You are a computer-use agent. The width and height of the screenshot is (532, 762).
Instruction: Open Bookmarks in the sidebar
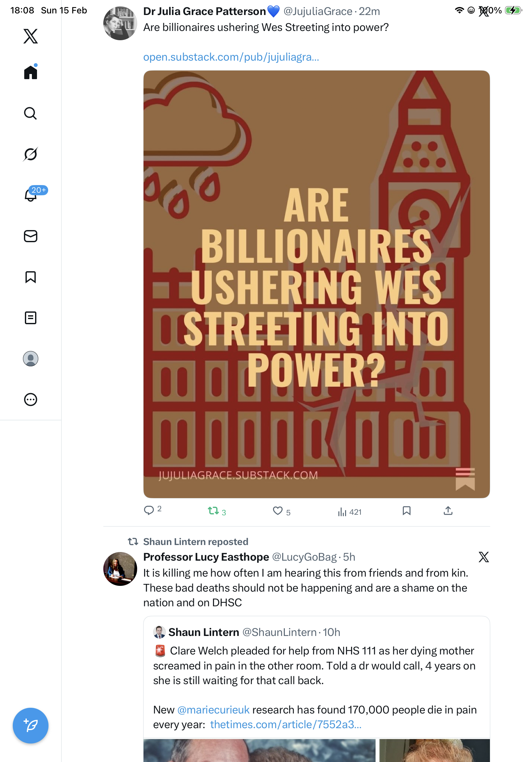coord(31,277)
